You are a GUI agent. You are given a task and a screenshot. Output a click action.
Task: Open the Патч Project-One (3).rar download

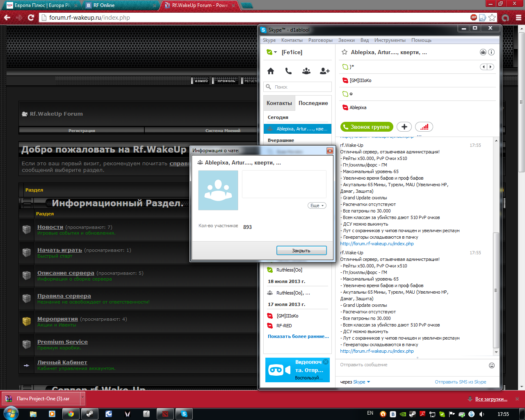40,399
